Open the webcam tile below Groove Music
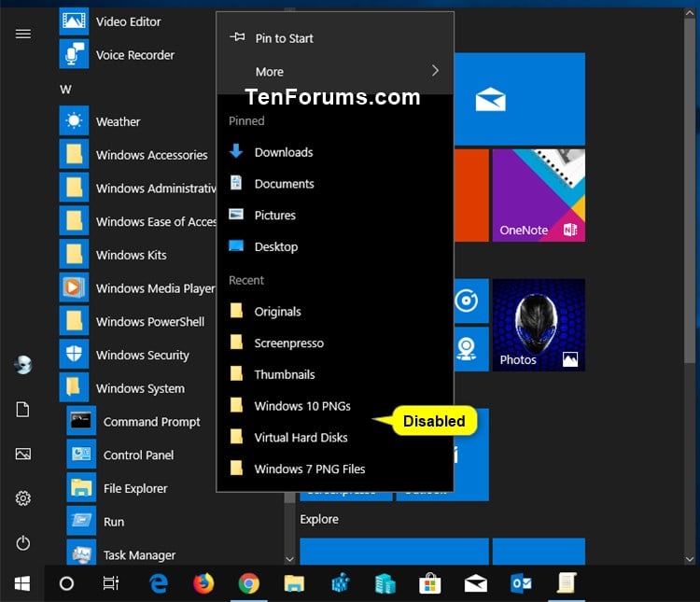Screen dimensions: 700x602 (x=471, y=349)
